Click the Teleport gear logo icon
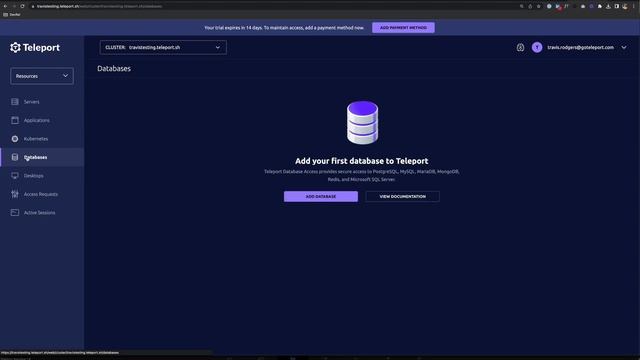The image size is (640, 360). point(15,47)
